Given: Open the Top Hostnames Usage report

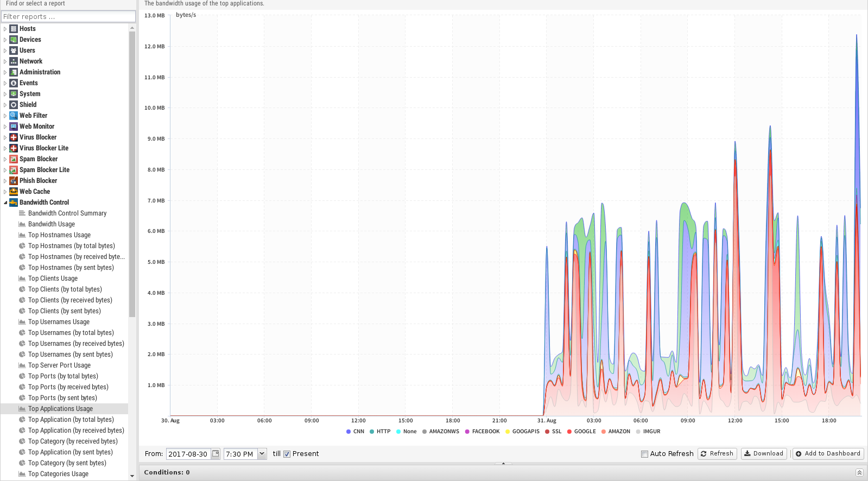Looking at the screenshot, I should [59, 235].
